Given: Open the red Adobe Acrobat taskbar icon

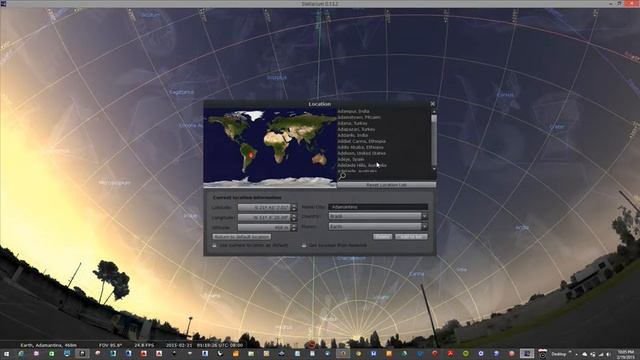Looking at the screenshot, I should click(450, 354).
